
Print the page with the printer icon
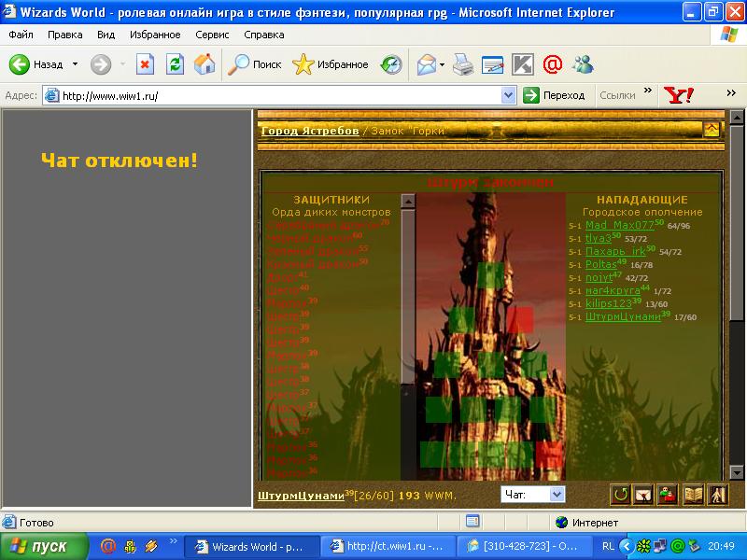462,64
